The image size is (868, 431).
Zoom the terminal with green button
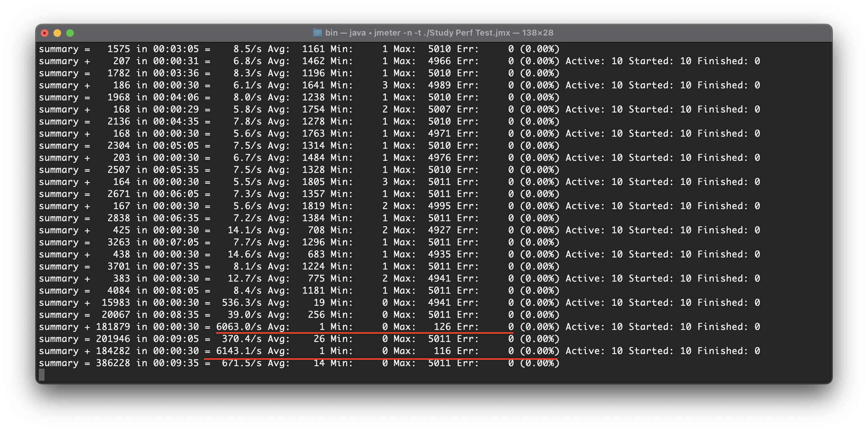[70, 33]
